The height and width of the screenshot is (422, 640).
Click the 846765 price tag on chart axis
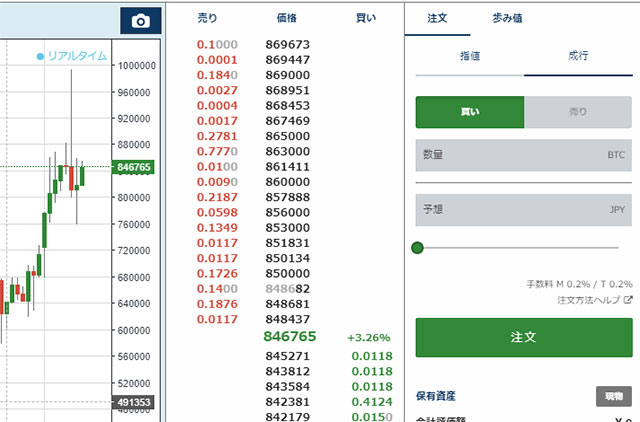[x=133, y=167]
